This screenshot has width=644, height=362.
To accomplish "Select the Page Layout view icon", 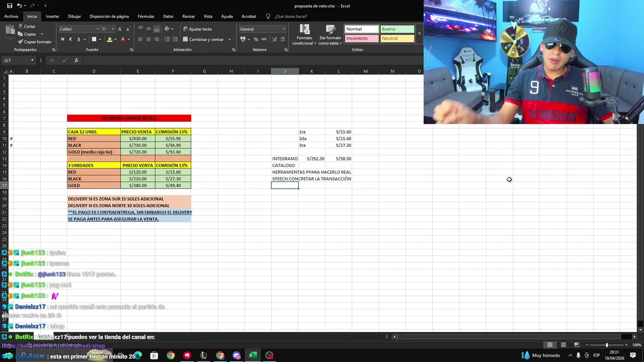I will click(x=563, y=345).
